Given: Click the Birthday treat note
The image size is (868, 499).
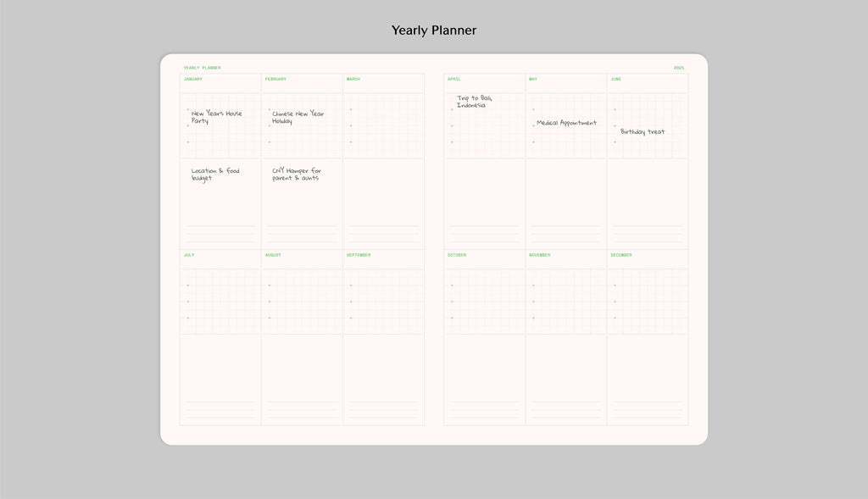Looking at the screenshot, I should (643, 131).
